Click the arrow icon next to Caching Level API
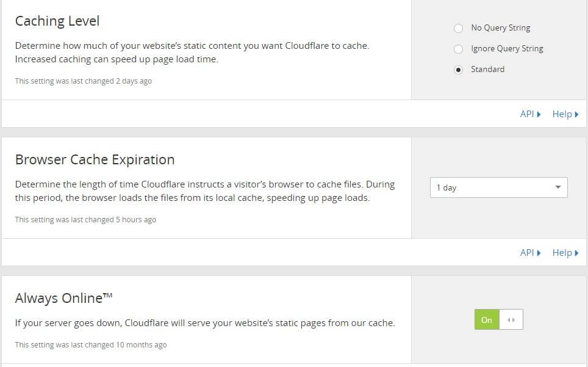Image resolution: width=588 pixels, height=367 pixels. (539, 114)
